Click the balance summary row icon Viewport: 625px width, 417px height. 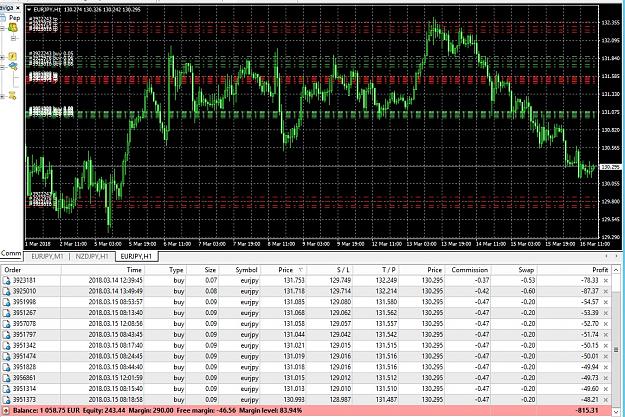coord(6,410)
